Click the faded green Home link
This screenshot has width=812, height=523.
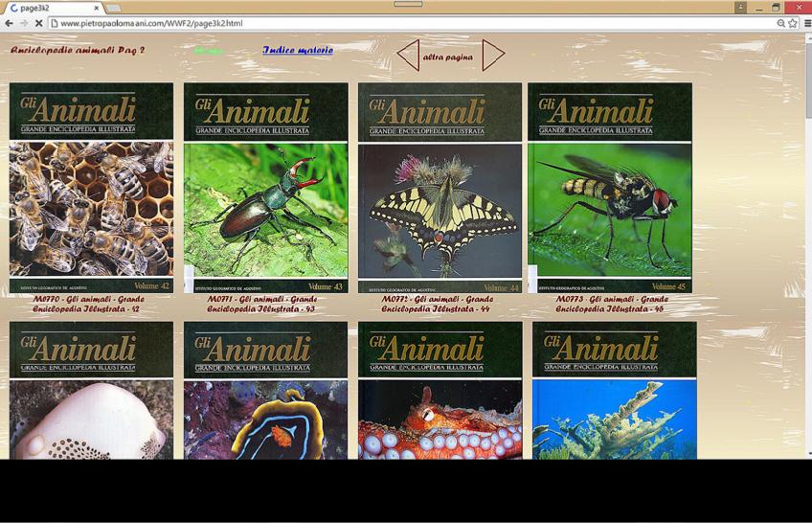tap(209, 50)
